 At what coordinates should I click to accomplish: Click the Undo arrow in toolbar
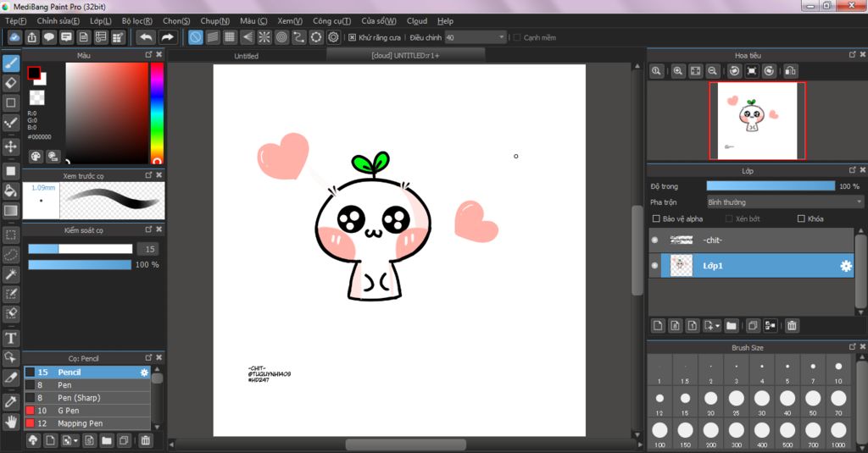coord(146,37)
